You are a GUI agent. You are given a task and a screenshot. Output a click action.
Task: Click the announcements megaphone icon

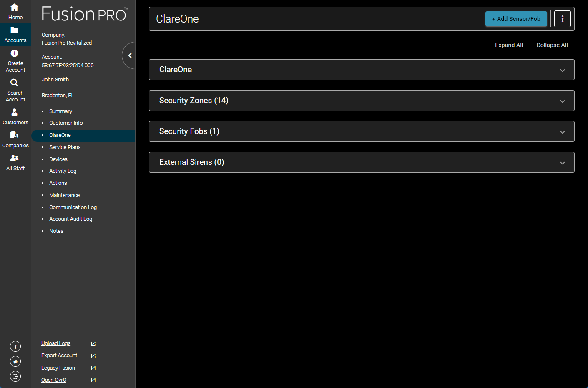point(15,361)
